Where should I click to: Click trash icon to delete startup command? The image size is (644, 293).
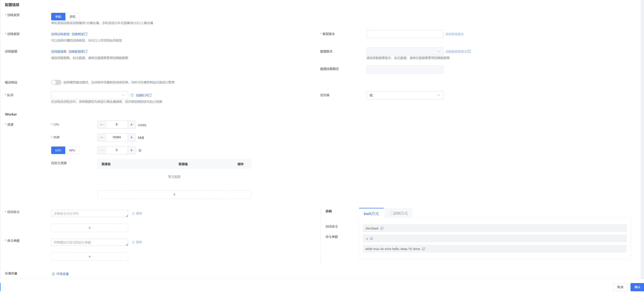[x=133, y=214]
